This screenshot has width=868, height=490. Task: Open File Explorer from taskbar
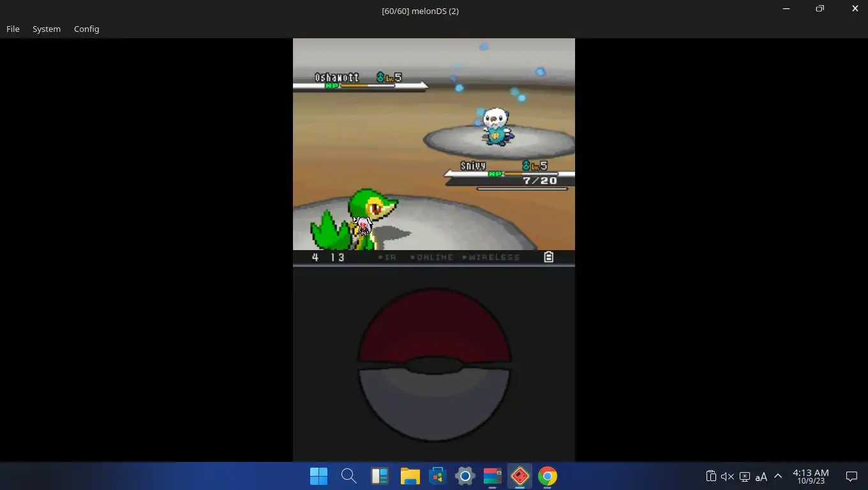410,476
